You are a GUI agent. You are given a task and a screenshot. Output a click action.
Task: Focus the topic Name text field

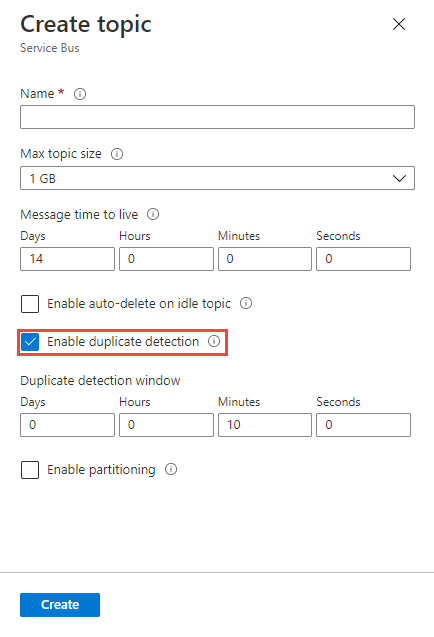click(x=217, y=117)
